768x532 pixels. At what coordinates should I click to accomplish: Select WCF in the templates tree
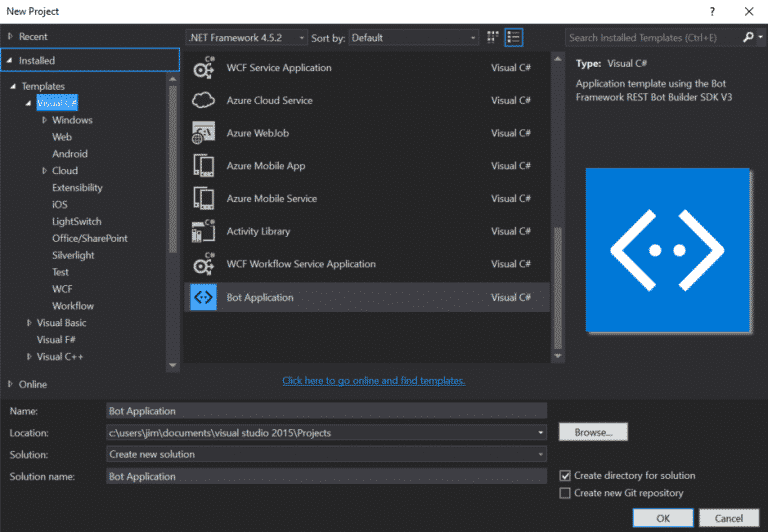[x=62, y=289]
